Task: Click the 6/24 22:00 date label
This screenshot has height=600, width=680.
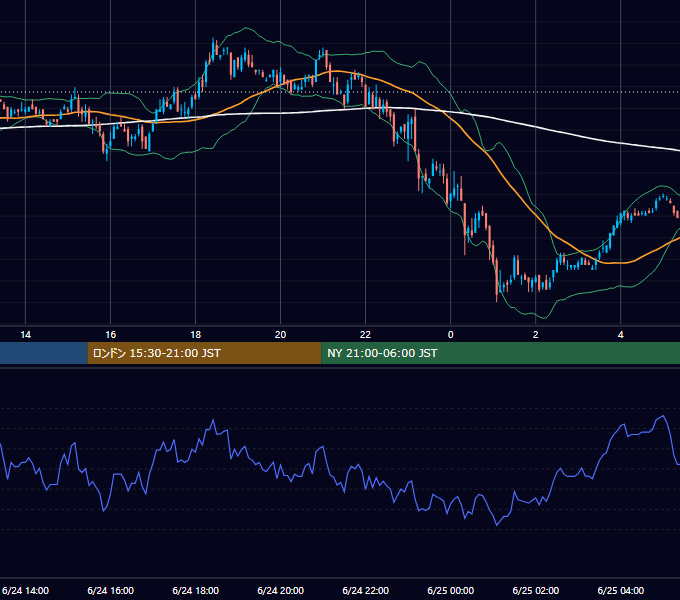Action: coord(366,590)
